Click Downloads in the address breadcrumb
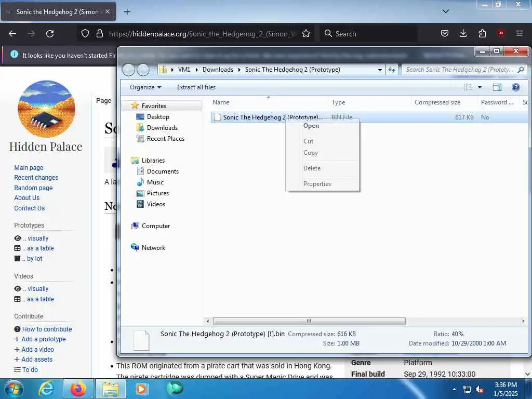The height and width of the screenshot is (399, 532). coord(218,70)
